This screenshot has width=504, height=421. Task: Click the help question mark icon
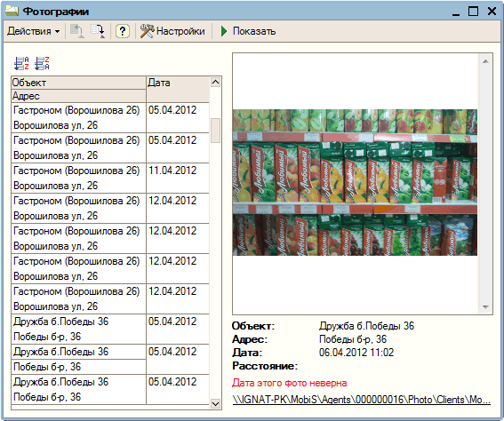123,31
